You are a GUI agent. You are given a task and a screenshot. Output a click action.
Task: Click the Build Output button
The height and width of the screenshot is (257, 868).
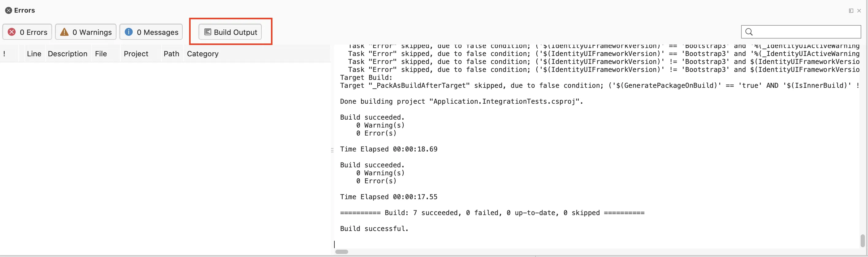click(230, 32)
